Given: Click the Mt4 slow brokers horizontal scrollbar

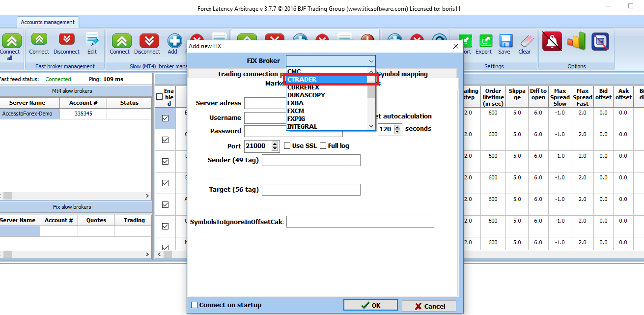Looking at the screenshot, I should 76,196.
